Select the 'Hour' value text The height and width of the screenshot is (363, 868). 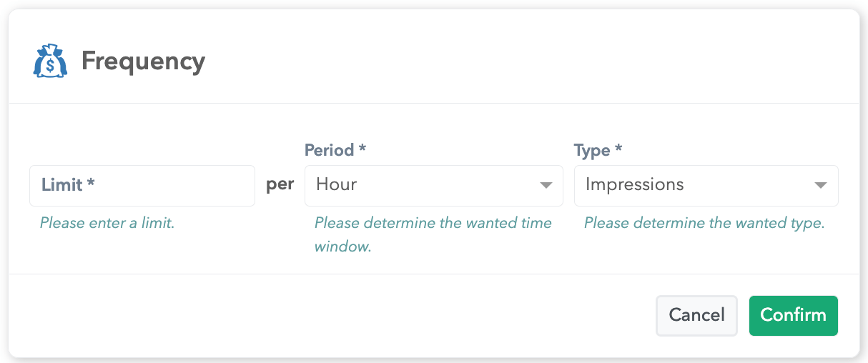click(337, 184)
